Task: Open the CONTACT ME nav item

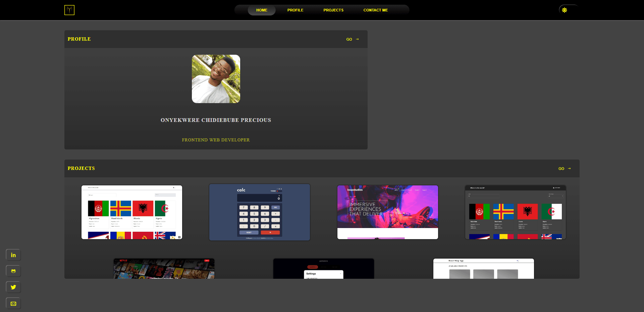Action: 376,10
